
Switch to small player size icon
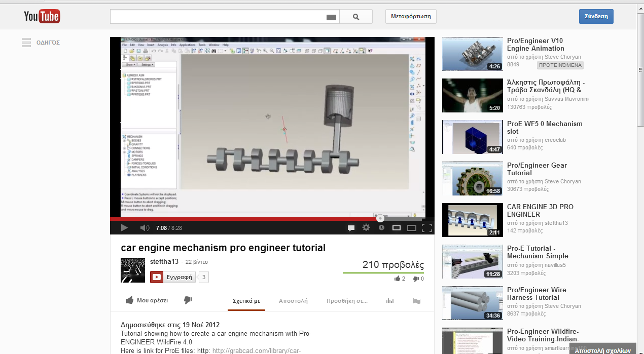coord(397,228)
